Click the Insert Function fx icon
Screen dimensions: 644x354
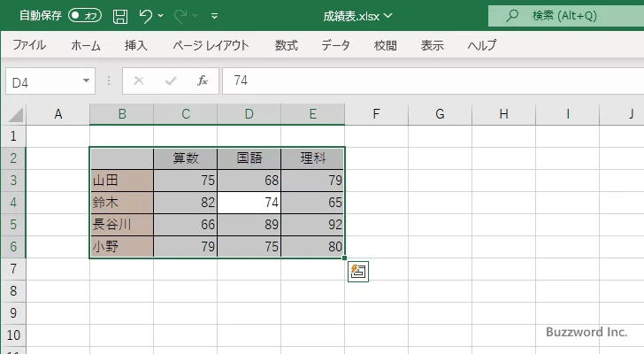click(202, 81)
